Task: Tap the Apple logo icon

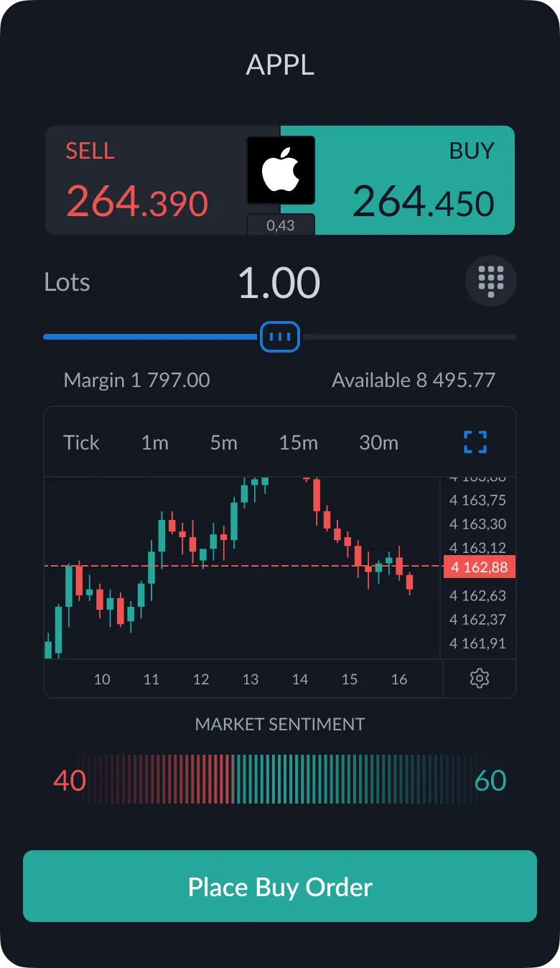Action: point(281,170)
